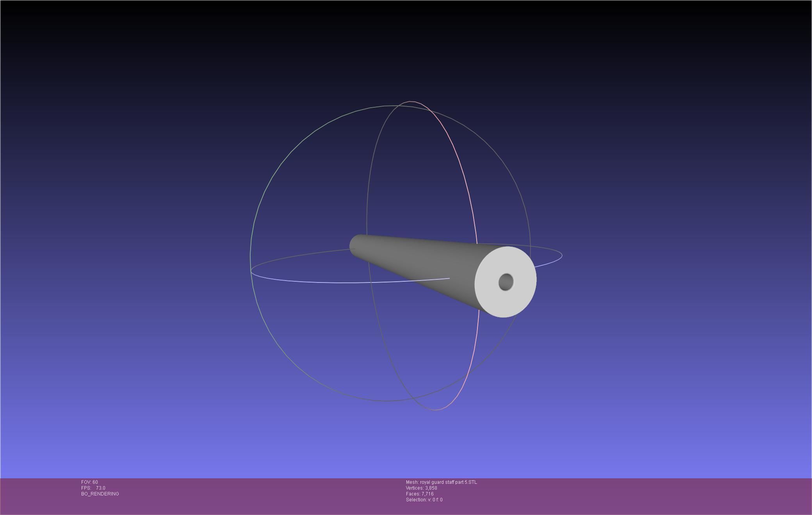Click the BO_RENDERING label
The height and width of the screenshot is (515, 812).
(x=100, y=494)
